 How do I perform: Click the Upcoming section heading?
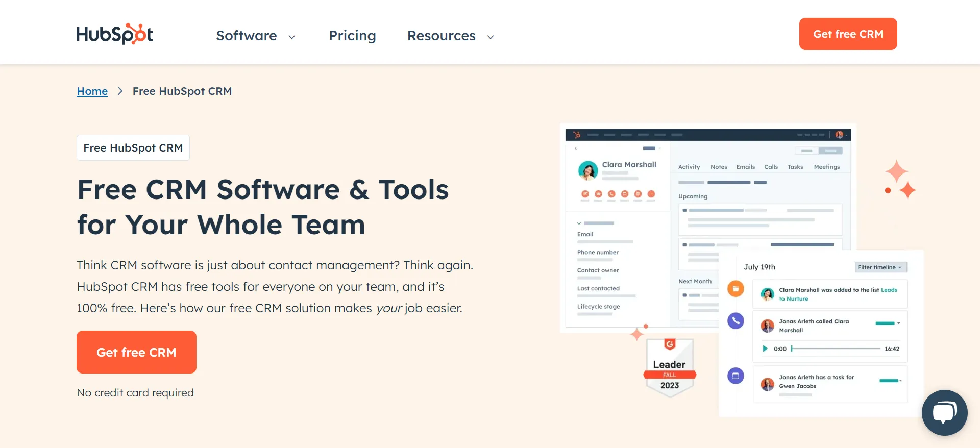click(693, 196)
